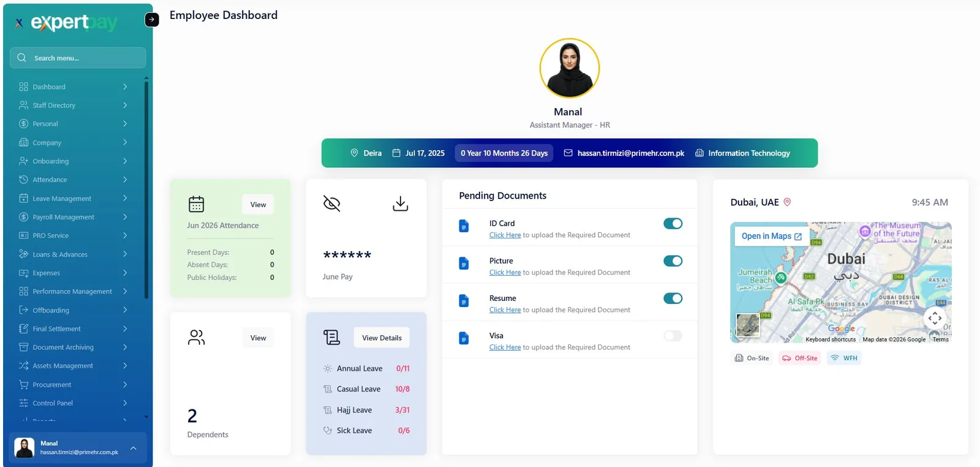
Task: Click Manal's profile photo
Action: coord(569,68)
